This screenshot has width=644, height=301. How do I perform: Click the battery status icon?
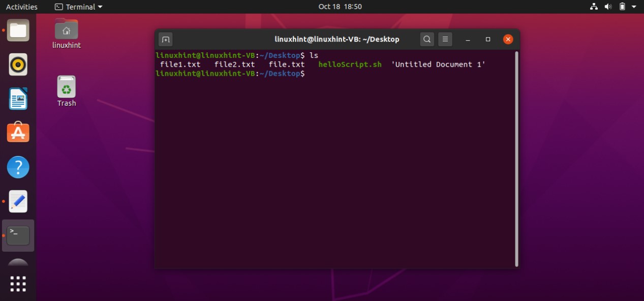tap(622, 7)
